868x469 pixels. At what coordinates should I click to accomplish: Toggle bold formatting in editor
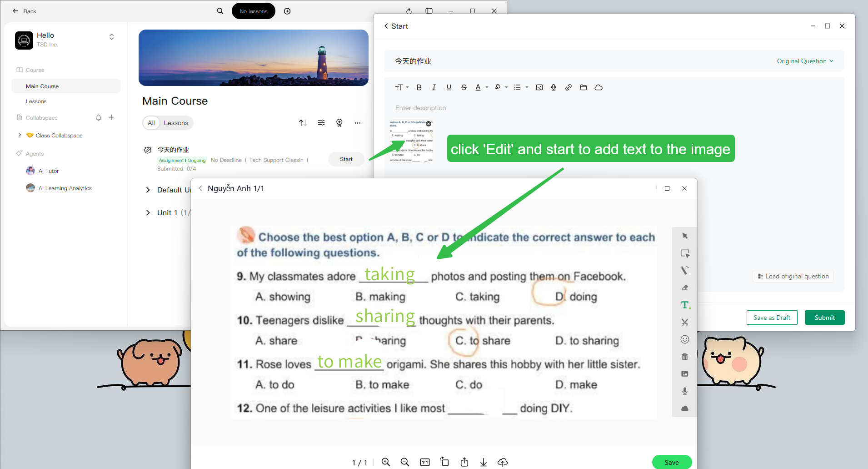pyautogui.click(x=419, y=87)
